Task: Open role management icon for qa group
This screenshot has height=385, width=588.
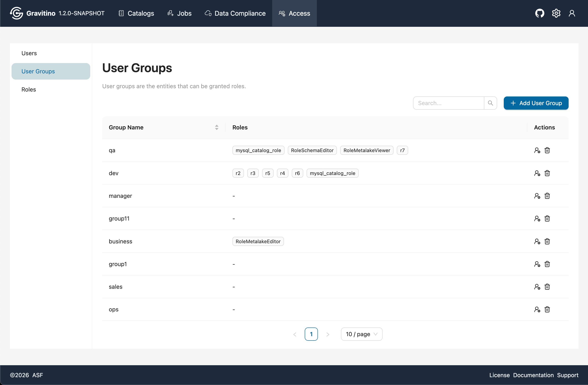Action: 537,150
